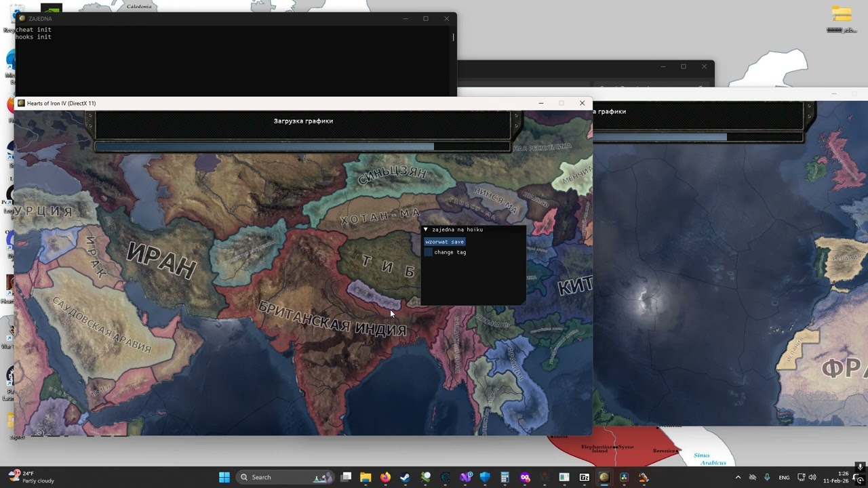Click 'СИНЬЦЗЯН' region label on the map

click(x=392, y=174)
